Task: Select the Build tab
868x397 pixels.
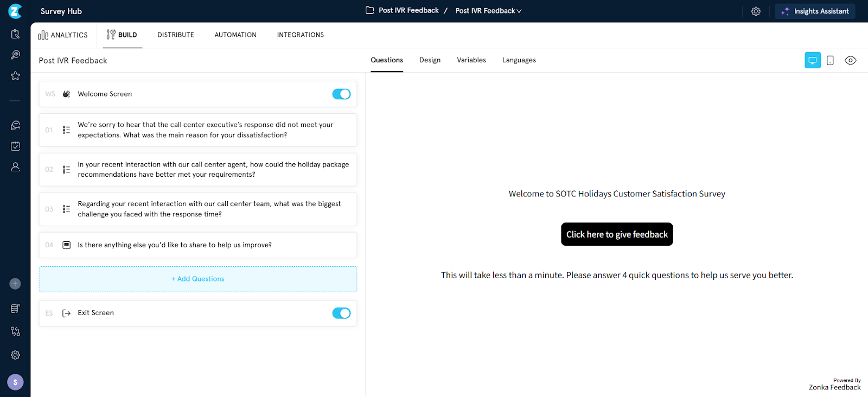Action: pyautogui.click(x=122, y=35)
